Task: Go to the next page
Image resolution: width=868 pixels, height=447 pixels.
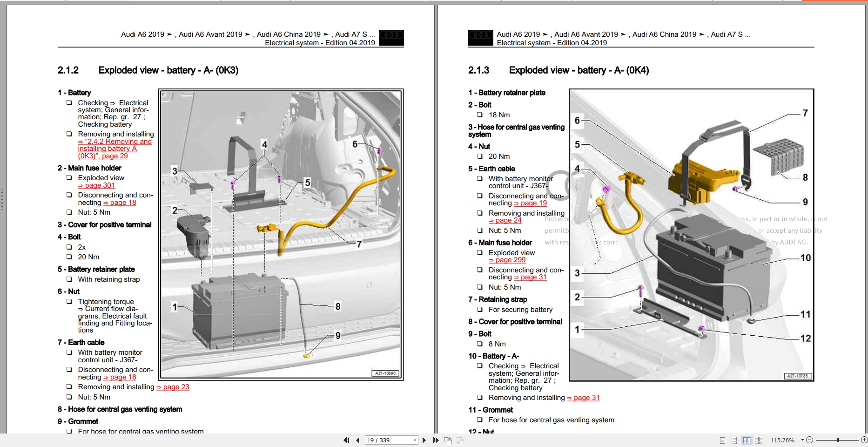Action: (424, 440)
